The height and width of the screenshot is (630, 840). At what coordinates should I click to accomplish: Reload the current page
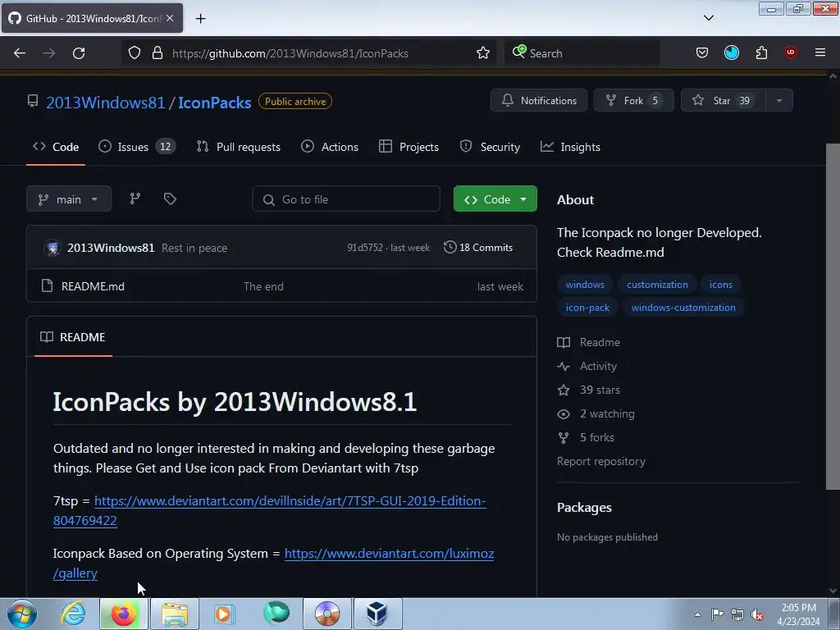(79, 53)
